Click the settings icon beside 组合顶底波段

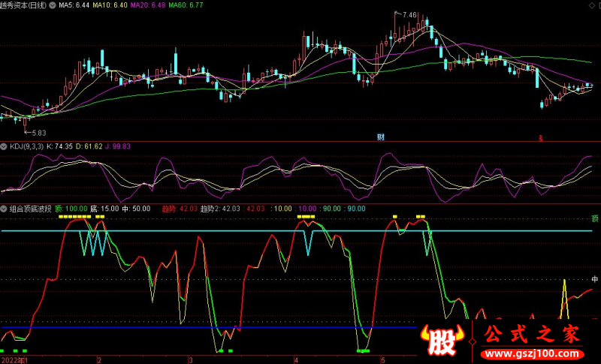click(x=4, y=209)
